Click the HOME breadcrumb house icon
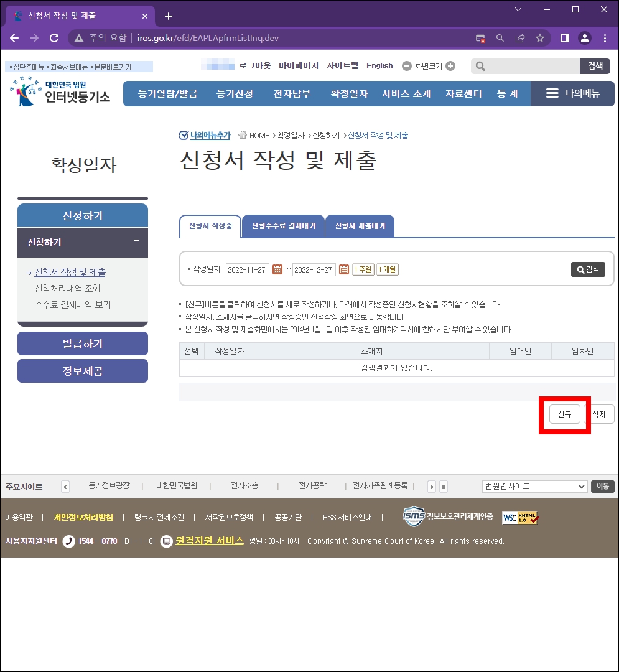Image resolution: width=619 pixels, height=672 pixels. pos(243,134)
